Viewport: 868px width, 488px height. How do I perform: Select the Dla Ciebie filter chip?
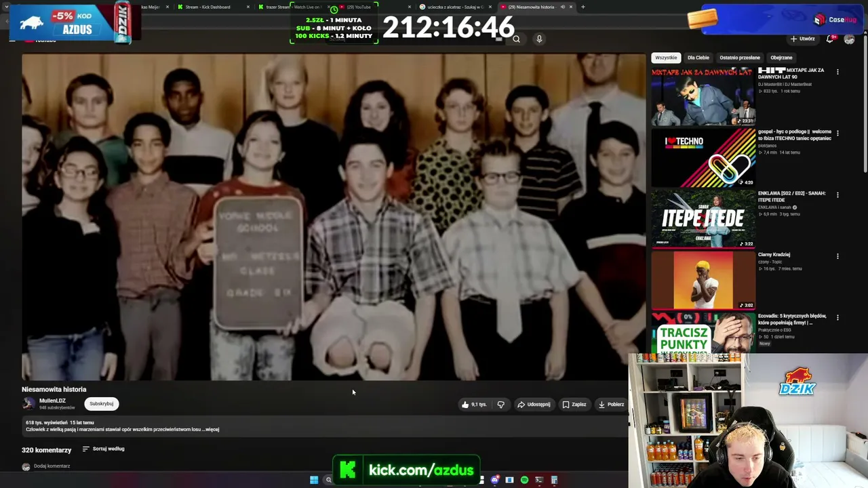(x=698, y=58)
